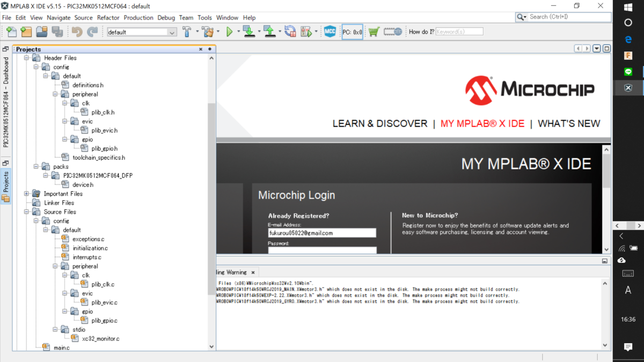Open the Production menu

138,18
